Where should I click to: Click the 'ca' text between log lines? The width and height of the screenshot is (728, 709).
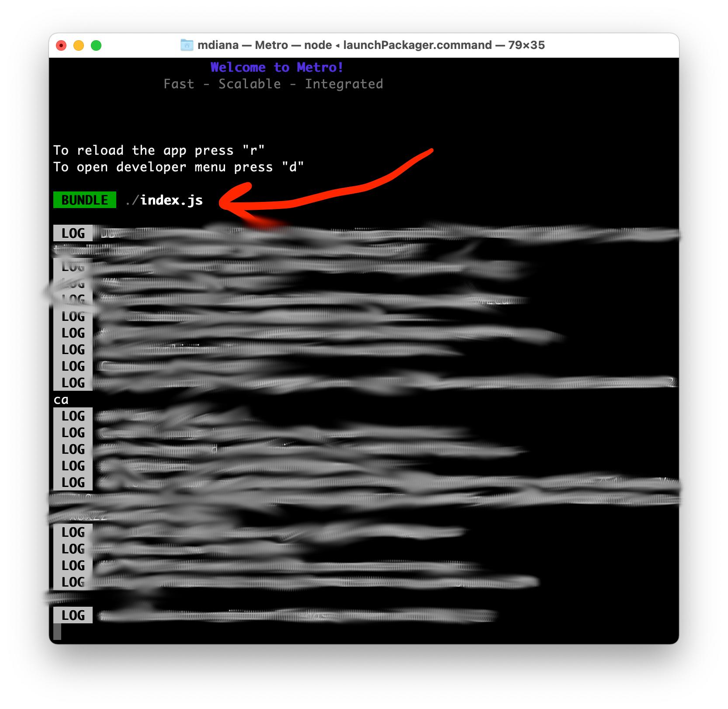point(61,400)
